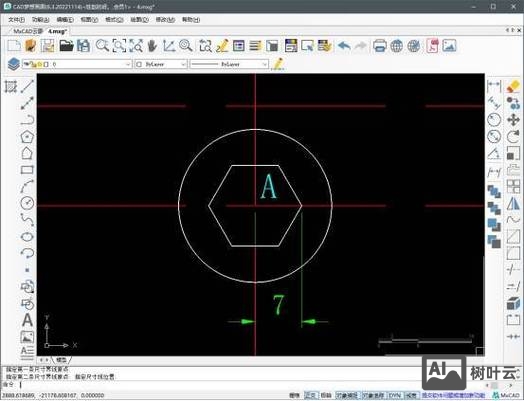Open the Help (H) menu

pos(191,20)
